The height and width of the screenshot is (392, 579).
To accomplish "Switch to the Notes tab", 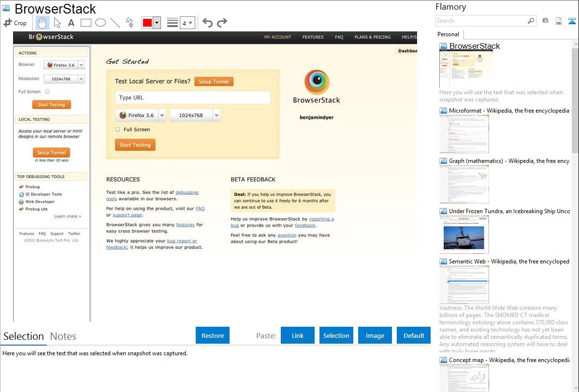I will (63, 336).
